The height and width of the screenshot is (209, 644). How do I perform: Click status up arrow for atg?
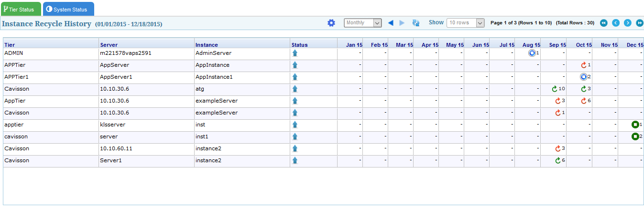pos(295,89)
